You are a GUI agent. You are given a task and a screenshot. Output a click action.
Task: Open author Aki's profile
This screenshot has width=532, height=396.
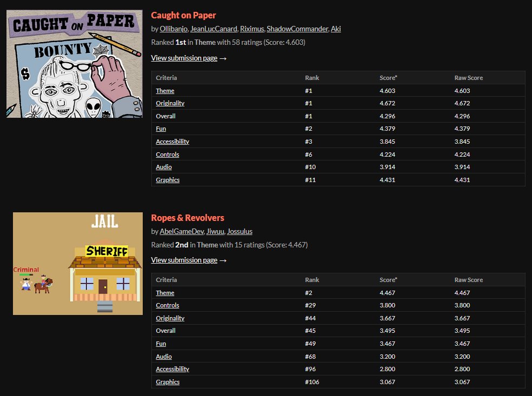[x=336, y=29]
